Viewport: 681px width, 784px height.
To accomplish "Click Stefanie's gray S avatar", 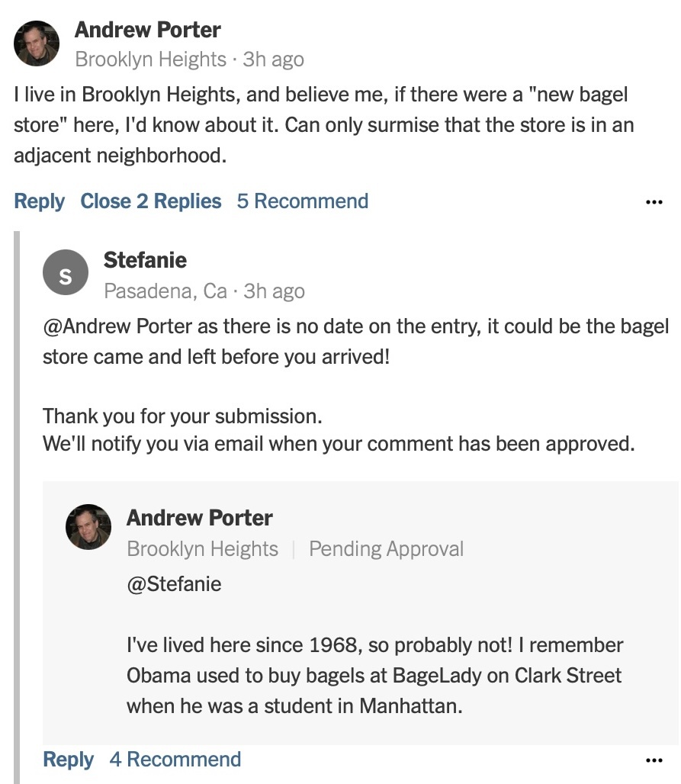I will point(66,277).
